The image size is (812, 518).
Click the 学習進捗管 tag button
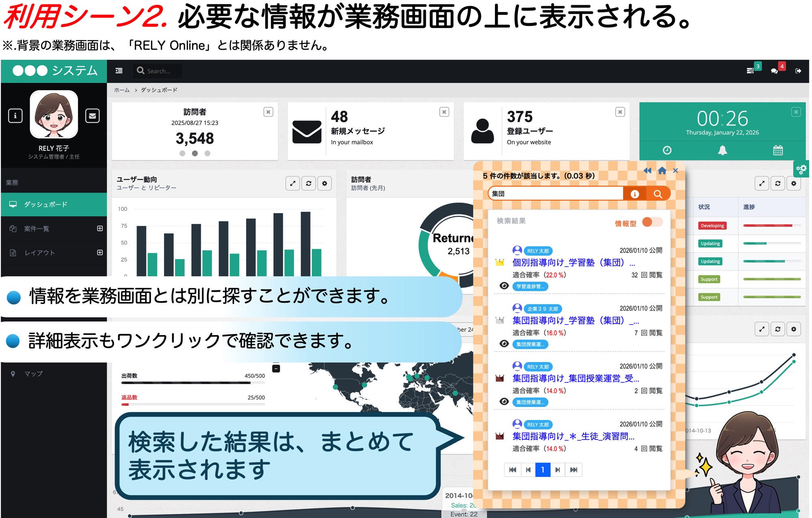(530, 286)
